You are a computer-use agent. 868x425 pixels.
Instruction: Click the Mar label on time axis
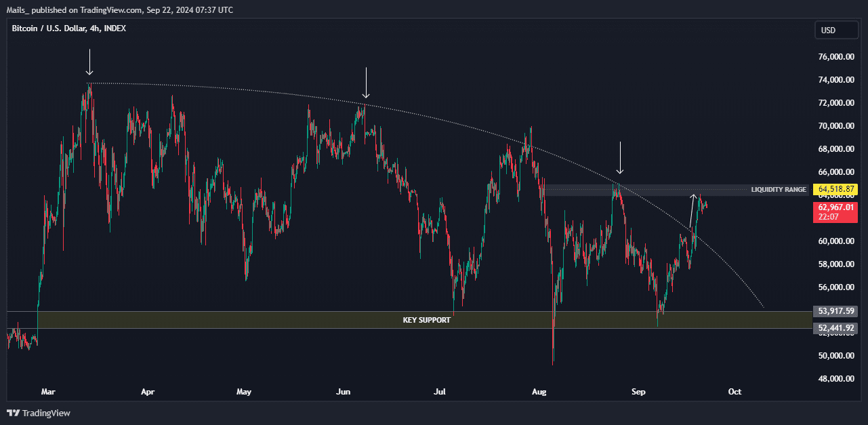(47, 392)
